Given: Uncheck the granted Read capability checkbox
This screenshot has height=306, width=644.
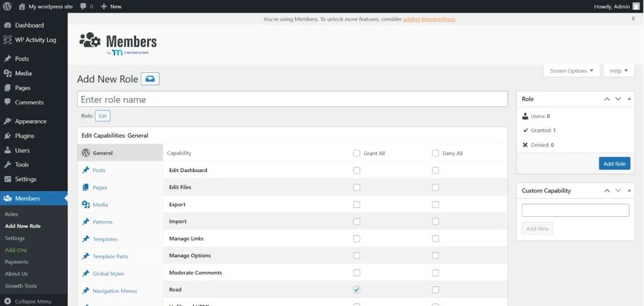Looking at the screenshot, I should pos(357,290).
